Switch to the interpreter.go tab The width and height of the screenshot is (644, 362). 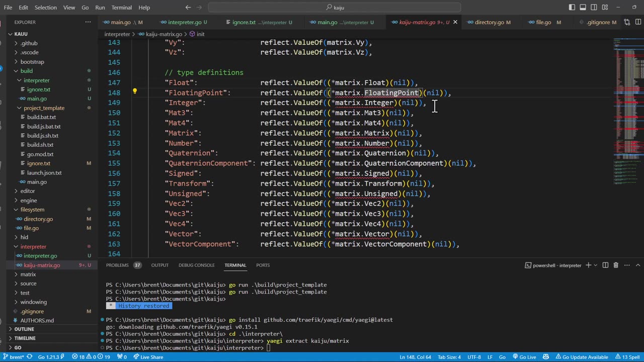[x=184, y=22]
